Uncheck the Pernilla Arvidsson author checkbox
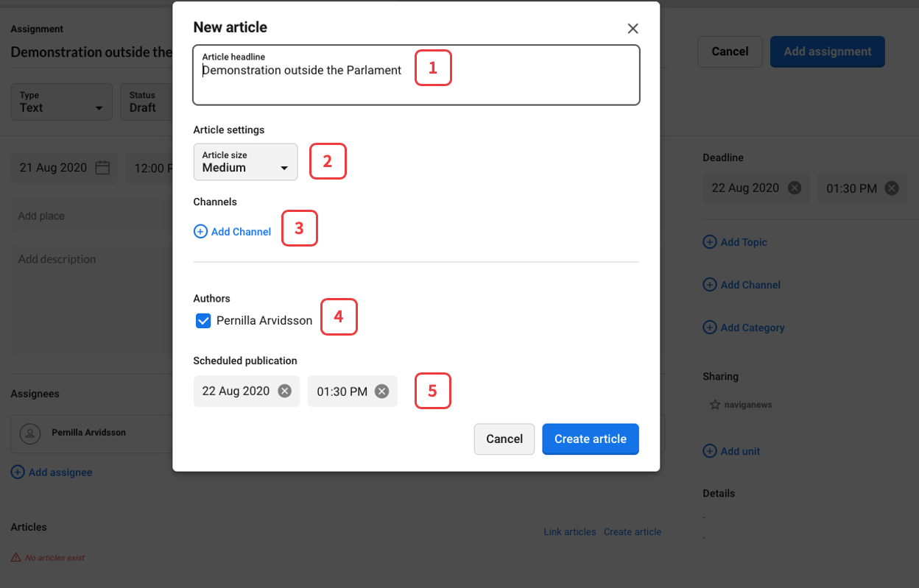The width and height of the screenshot is (919, 588). [x=203, y=321]
